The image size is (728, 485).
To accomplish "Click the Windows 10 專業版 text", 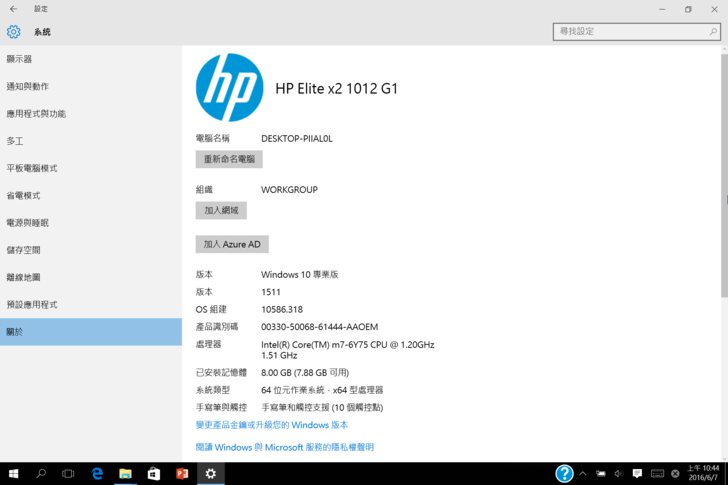I will [299, 275].
